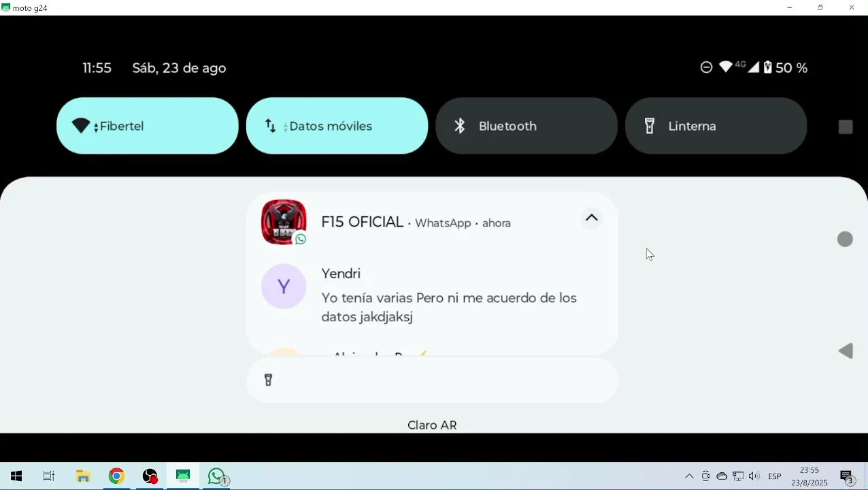Click the battery status icon
The width and height of the screenshot is (868, 490).
768,67
